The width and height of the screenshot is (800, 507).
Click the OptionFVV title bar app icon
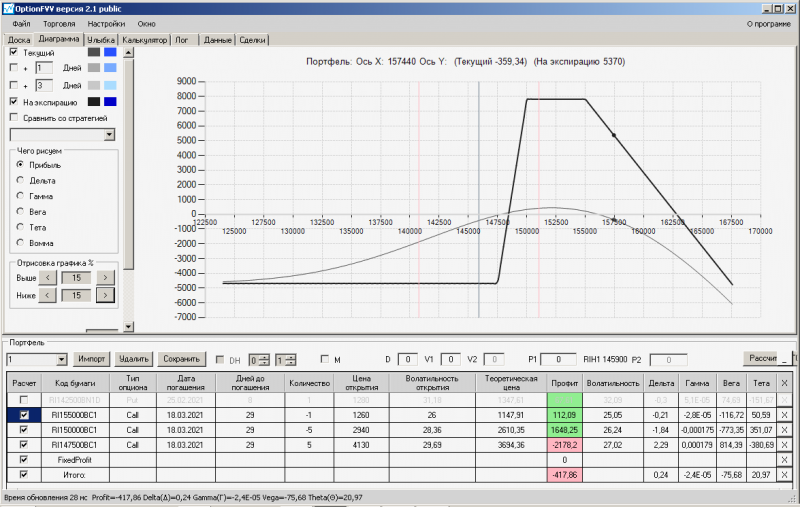pyautogui.click(x=8, y=8)
